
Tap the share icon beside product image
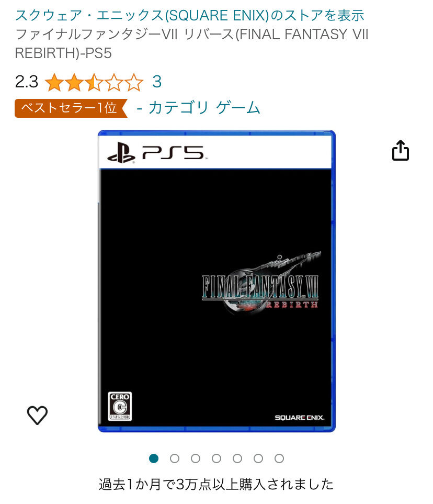[400, 150]
